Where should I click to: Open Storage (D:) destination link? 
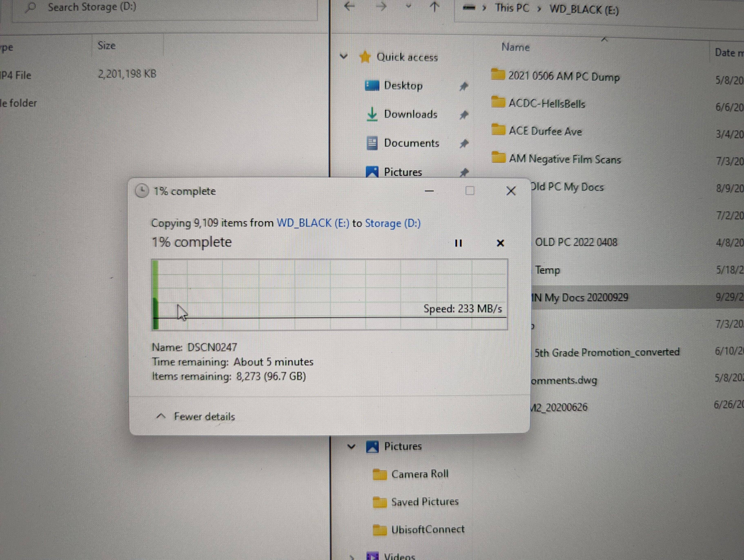[392, 223]
